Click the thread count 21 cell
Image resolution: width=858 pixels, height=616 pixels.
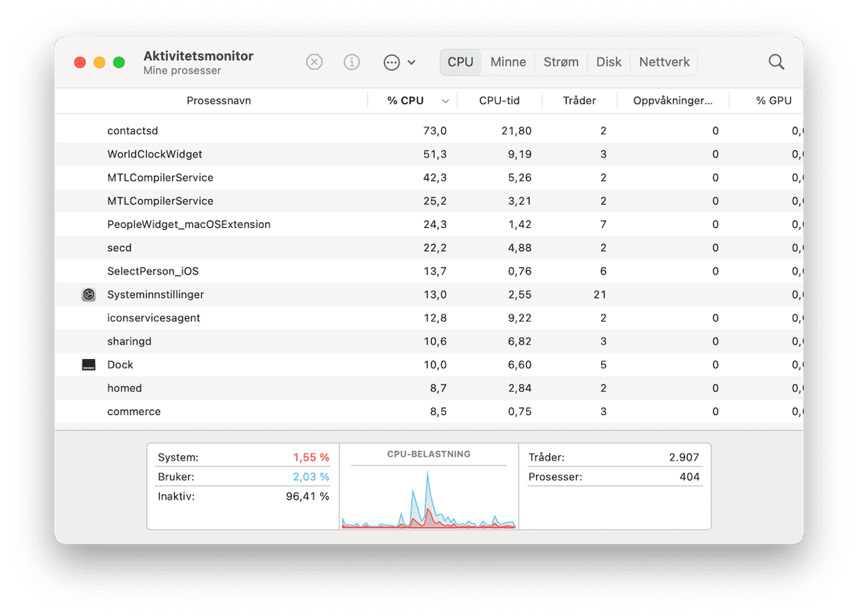coord(600,295)
